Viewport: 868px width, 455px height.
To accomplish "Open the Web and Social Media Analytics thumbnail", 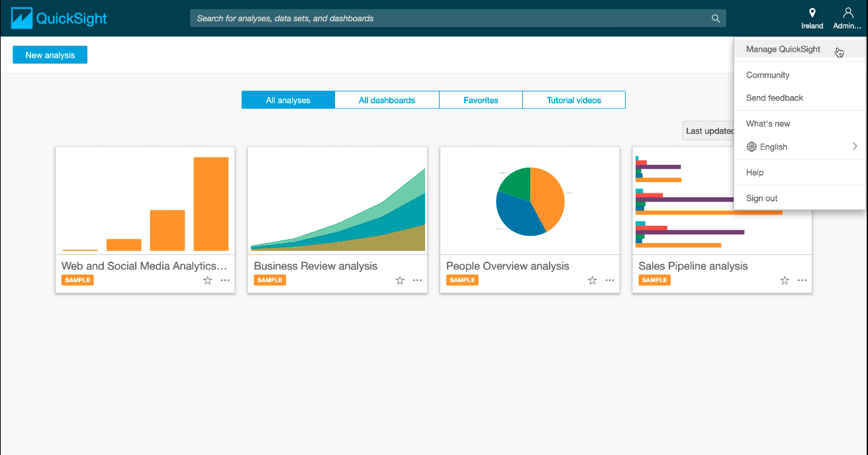I will (145, 201).
